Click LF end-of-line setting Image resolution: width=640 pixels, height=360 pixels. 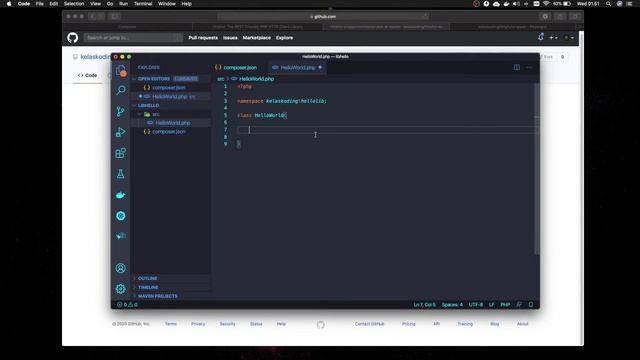click(491, 304)
